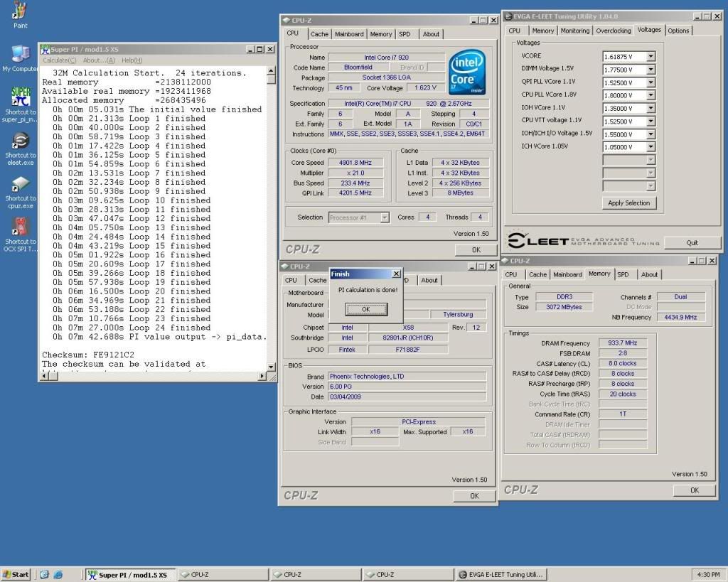This screenshot has width=728, height=582.
Task: Open the SPD tab in the CPU-Z memory window
Action: coord(623,274)
